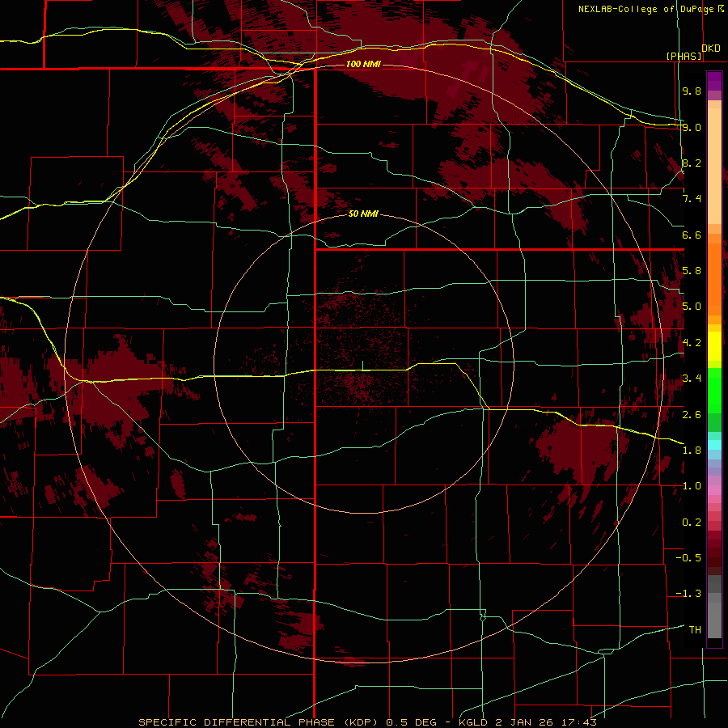Click the cyan band of the color bar
The image size is (728, 728).
(714, 444)
